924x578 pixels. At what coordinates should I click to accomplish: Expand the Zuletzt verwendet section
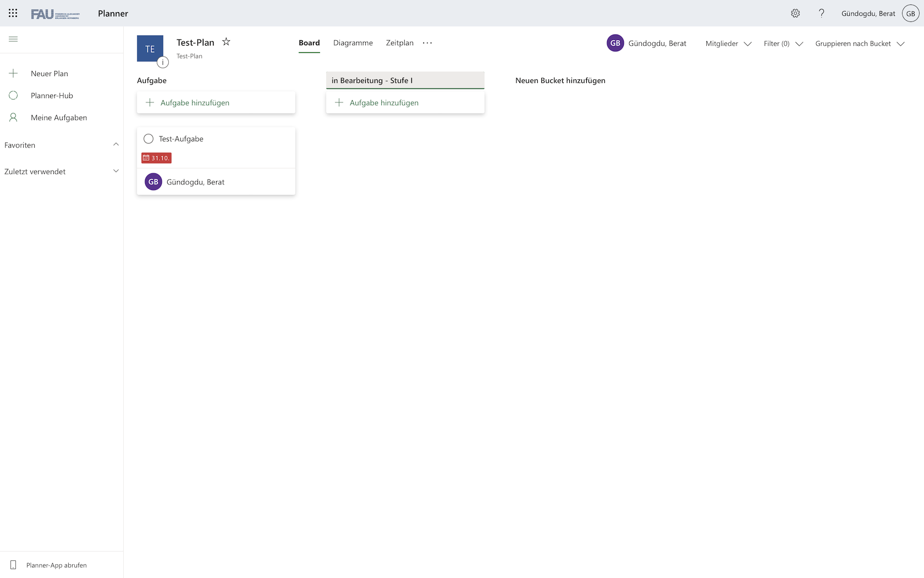[x=116, y=171]
